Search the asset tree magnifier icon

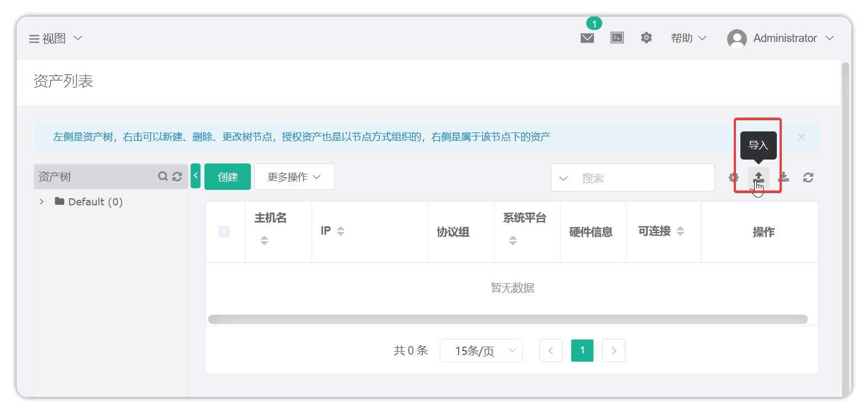(162, 176)
